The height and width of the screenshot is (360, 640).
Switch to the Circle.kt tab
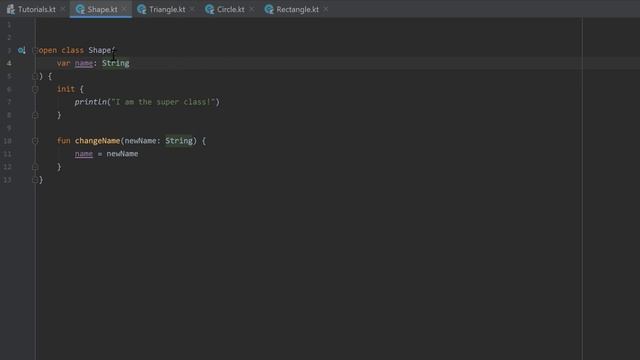tap(231, 9)
